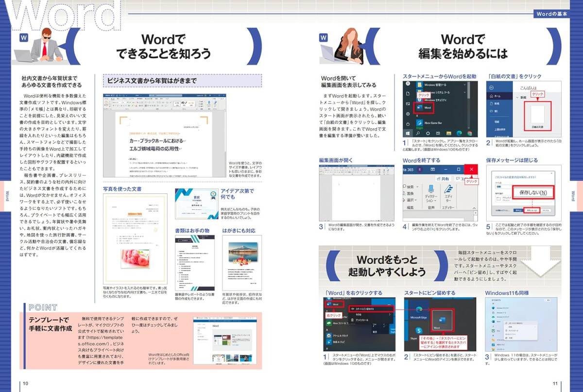Open the Settings gear in the Start sidebar
Viewport: 583px width, 392px height.
[408, 114]
